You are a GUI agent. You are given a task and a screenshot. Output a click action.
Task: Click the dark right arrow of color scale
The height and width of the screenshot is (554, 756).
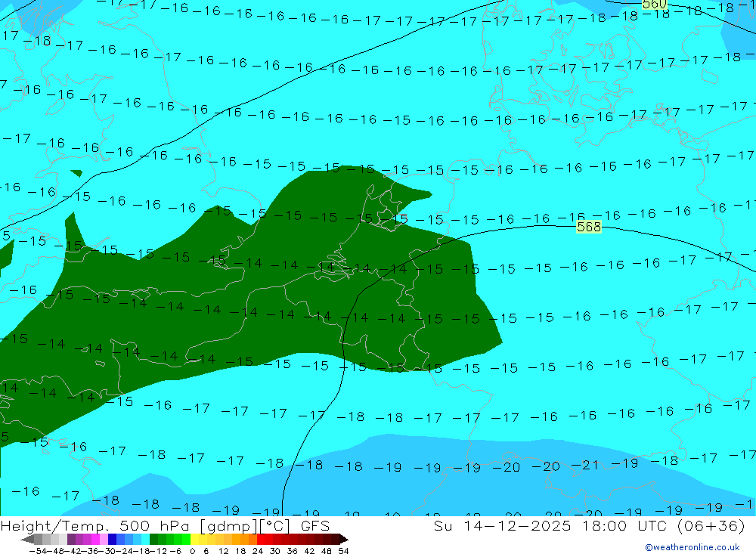(x=344, y=540)
